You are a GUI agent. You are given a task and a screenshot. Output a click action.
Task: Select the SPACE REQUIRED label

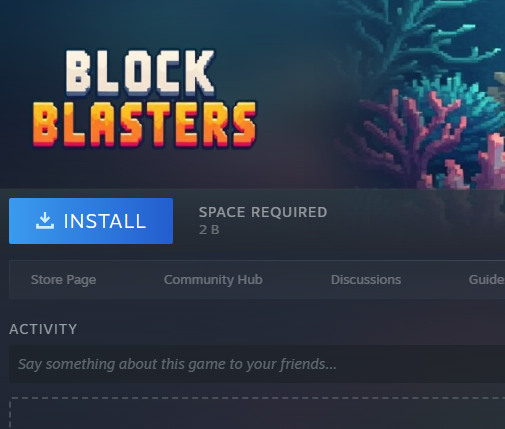pyautogui.click(x=263, y=212)
